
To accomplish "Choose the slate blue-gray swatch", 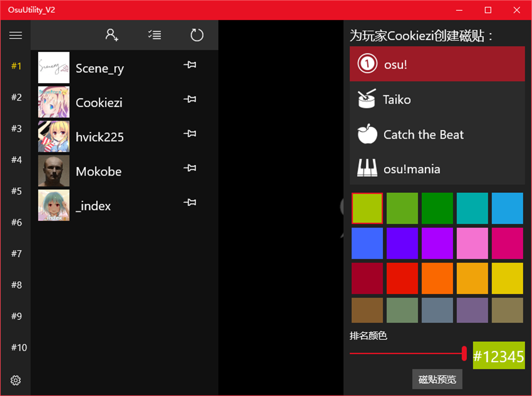I will (x=437, y=310).
